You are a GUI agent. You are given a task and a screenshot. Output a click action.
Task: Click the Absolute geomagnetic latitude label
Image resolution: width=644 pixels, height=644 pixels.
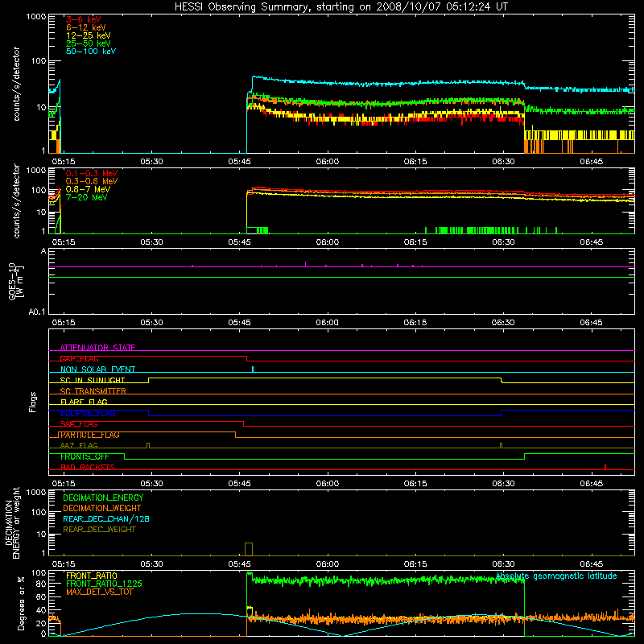556,576
